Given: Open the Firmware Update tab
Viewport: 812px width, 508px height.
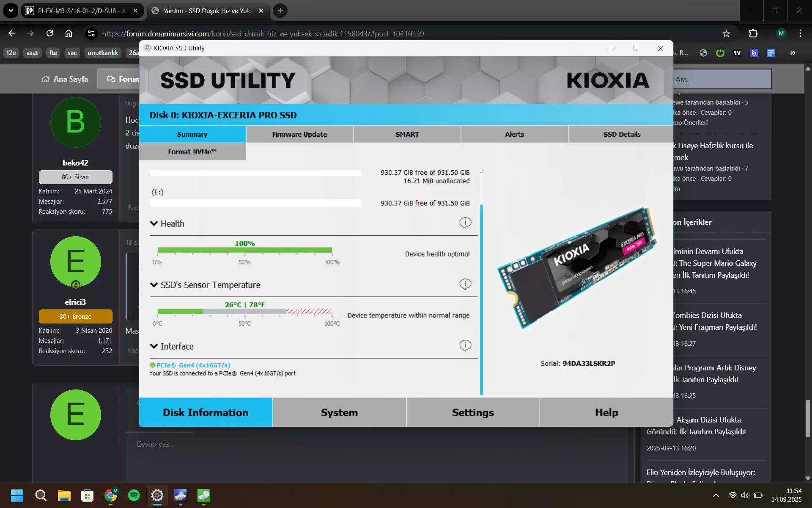Looking at the screenshot, I should pyautogui.click(x=299, y=134).
